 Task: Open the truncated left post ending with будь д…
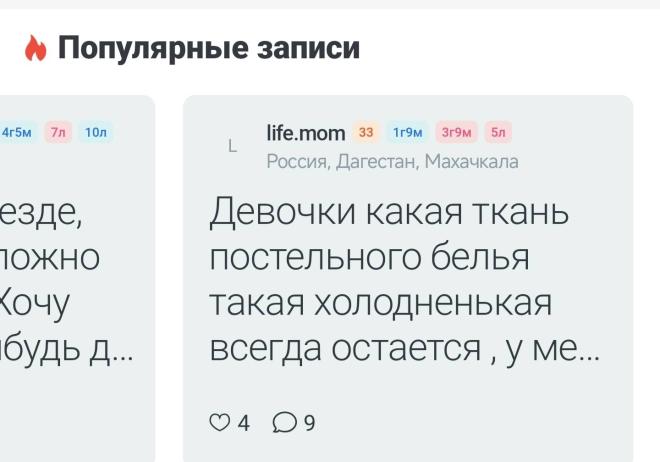click(x=67, y=280)
